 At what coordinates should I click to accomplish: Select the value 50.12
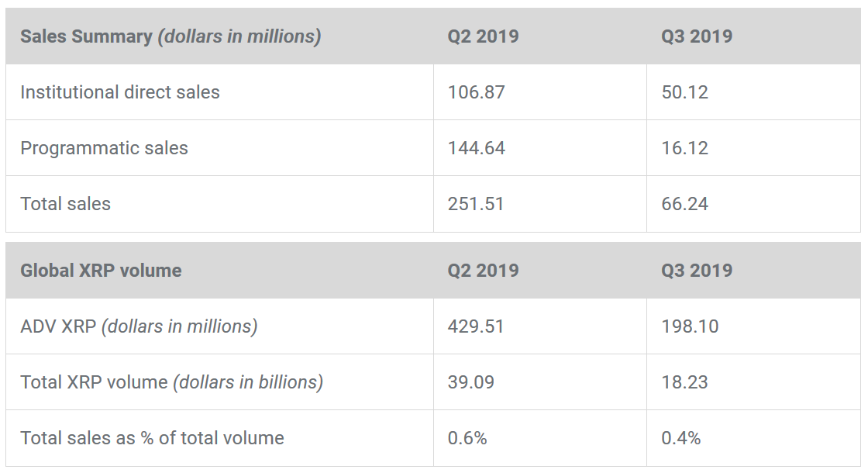684,92
